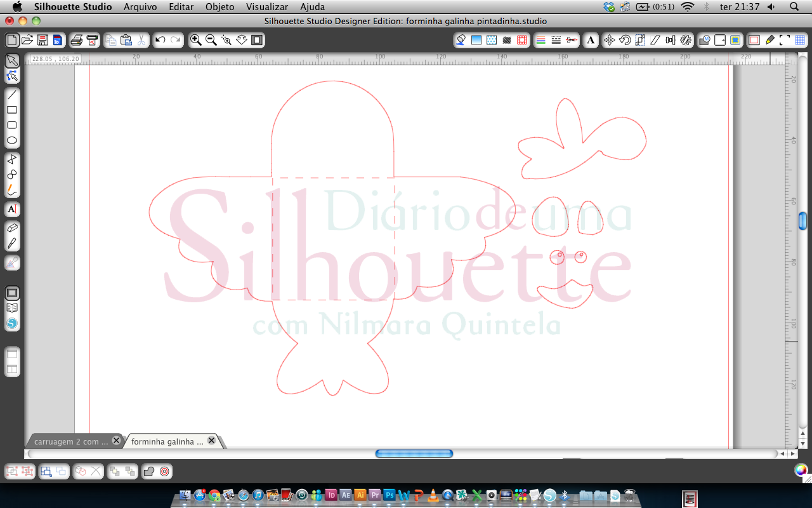The width and height of the screenshot is (812, 508).
Task: Open the Arquivo menu
Action: (x=140, y=7)
